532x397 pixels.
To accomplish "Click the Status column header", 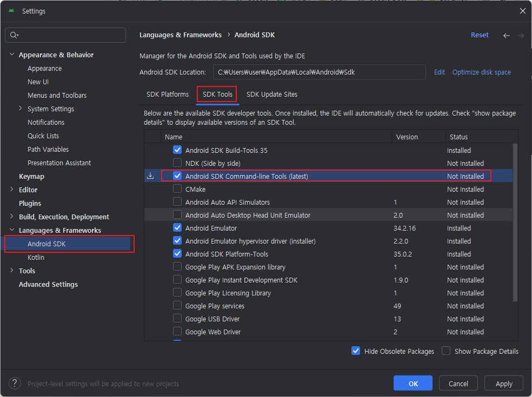I will click(481, 137).
